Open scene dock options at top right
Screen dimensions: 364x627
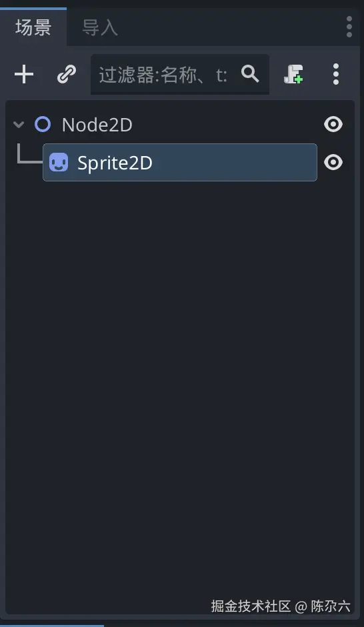tap(349, 27)
